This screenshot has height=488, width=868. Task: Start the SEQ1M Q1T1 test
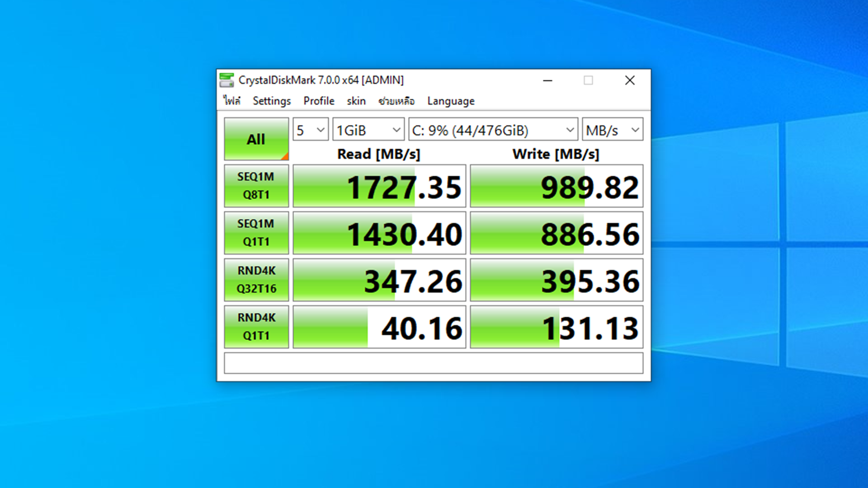256,233
